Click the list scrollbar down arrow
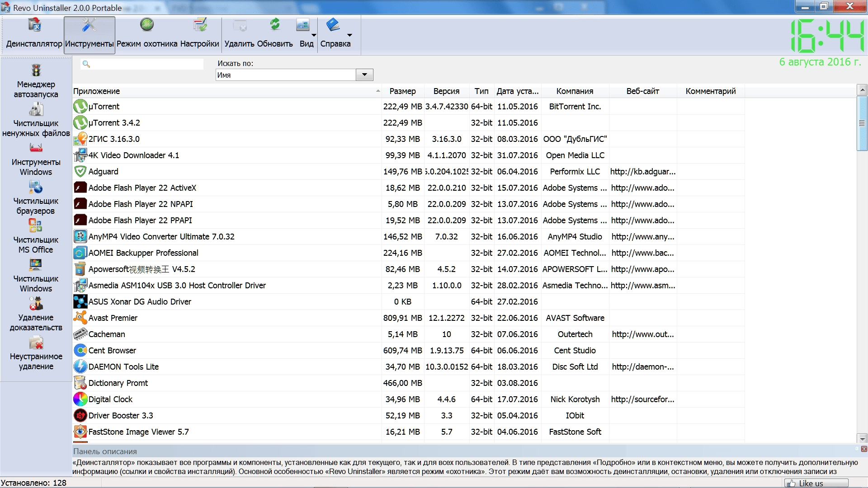 pos(862,438)
